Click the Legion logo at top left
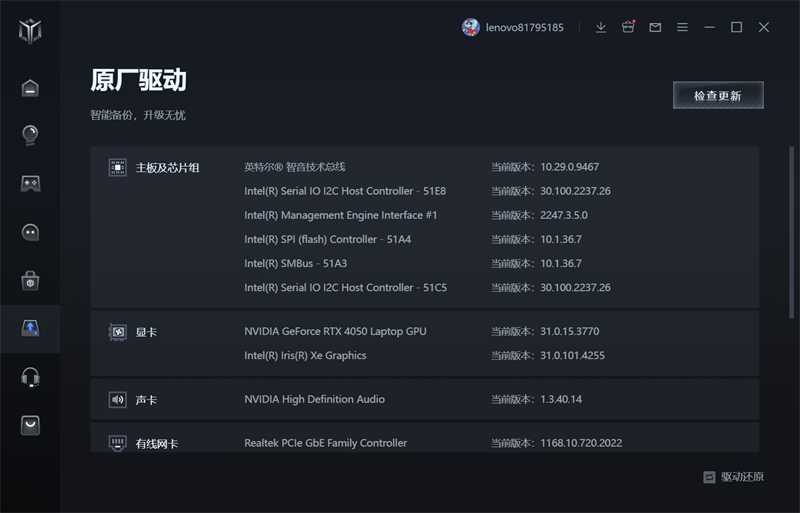 pyautogui.click(x=30, y=31)
